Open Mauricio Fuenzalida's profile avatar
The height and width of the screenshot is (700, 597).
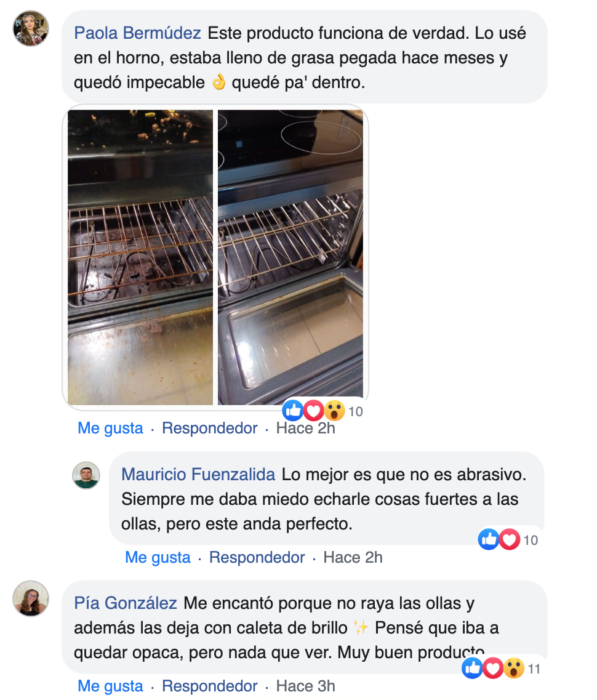(86, 475)
